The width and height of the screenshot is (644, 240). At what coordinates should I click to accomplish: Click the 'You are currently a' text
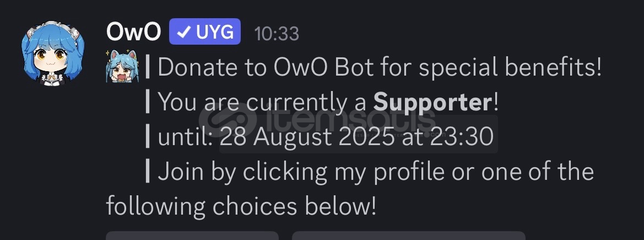coord(262,102)
